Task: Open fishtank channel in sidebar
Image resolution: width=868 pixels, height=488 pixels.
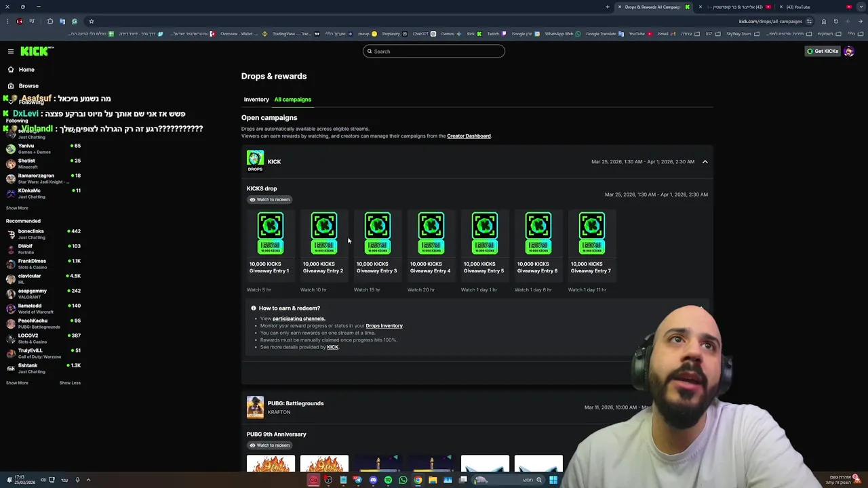Action: point(43,368)
